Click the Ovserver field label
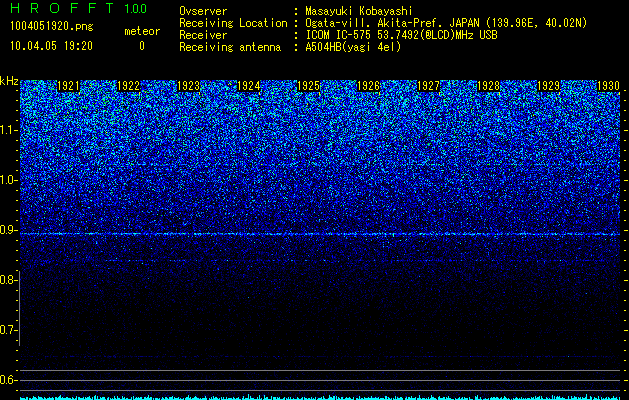 [x=203, y=11]
